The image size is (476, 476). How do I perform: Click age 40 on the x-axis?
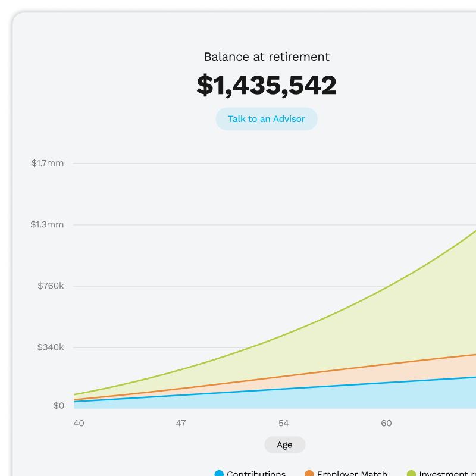pos(79,423)
